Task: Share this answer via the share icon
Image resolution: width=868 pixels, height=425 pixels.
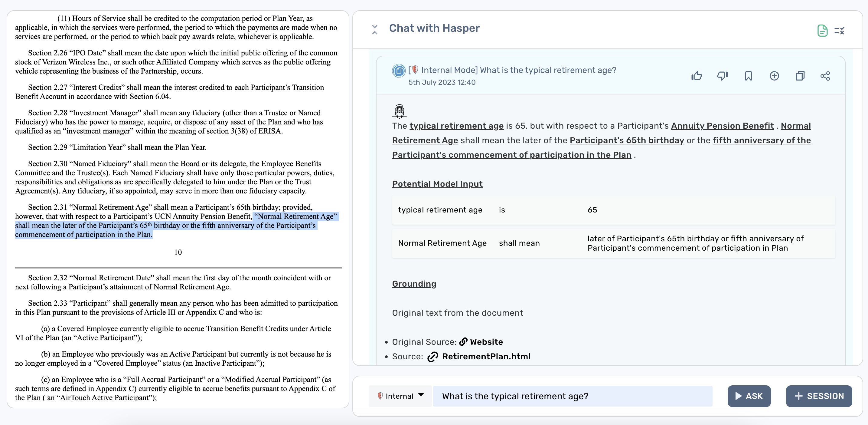Action: coord(825,76)
